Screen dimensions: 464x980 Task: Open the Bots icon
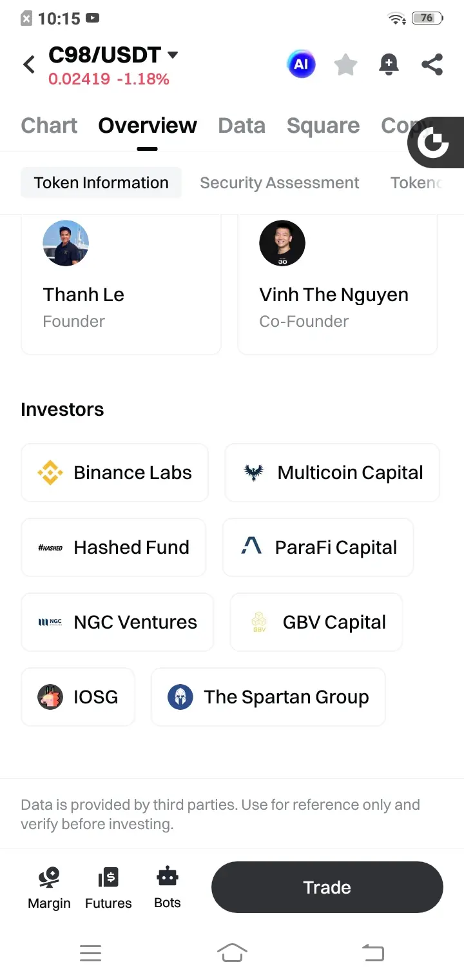click(x=168, y=887)
